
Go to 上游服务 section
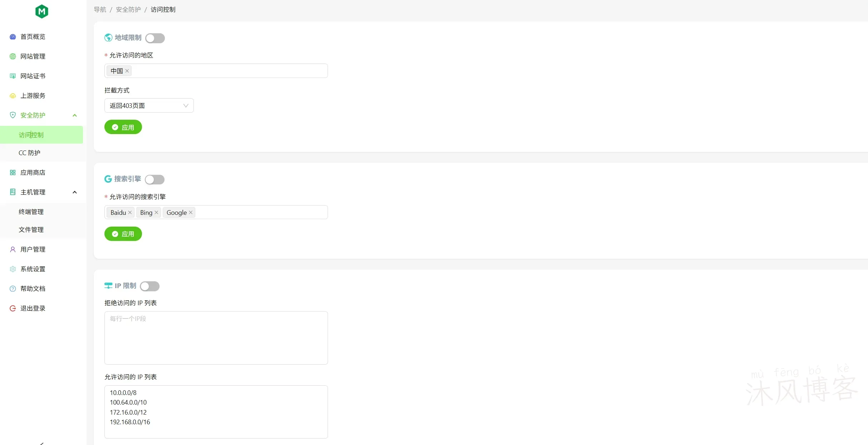[x=32, y=95]
